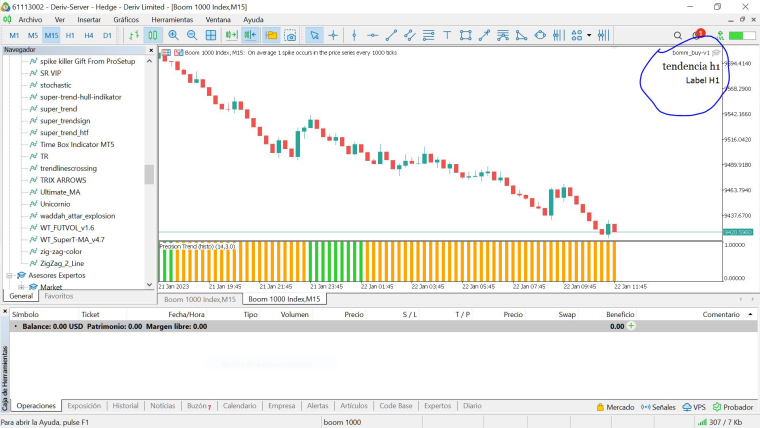Switch chart to M5 timeframe
The image size is (760, 428).
point(32,35)
